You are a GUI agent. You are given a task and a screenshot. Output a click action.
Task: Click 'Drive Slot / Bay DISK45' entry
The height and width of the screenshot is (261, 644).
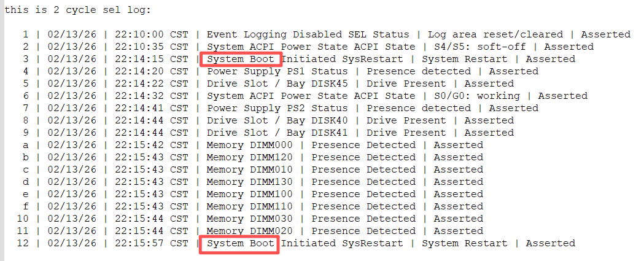click(277, 84)
